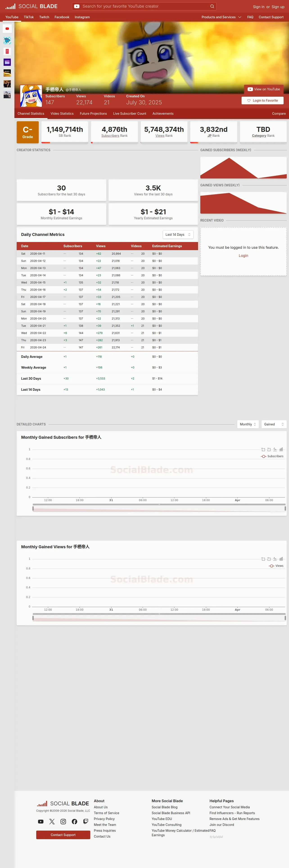Open Social Blade Blog footer link
289x868 pixels.
165,807
